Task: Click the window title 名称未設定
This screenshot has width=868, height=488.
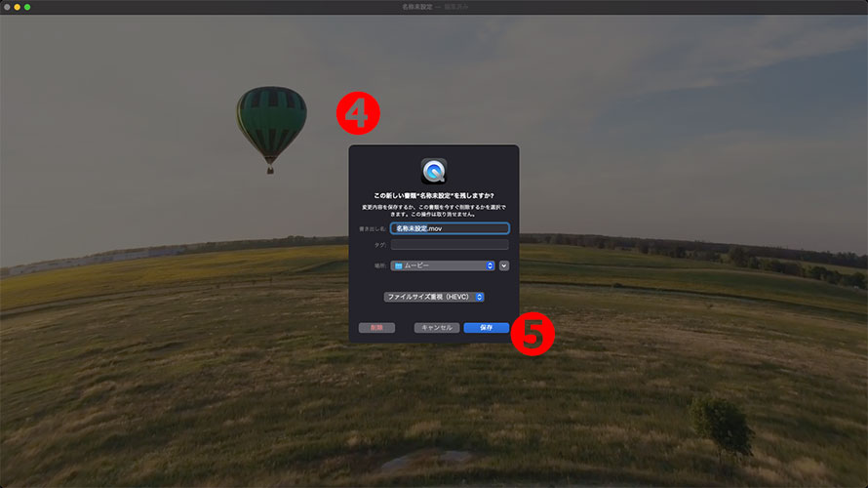Action: coord(416,7)
